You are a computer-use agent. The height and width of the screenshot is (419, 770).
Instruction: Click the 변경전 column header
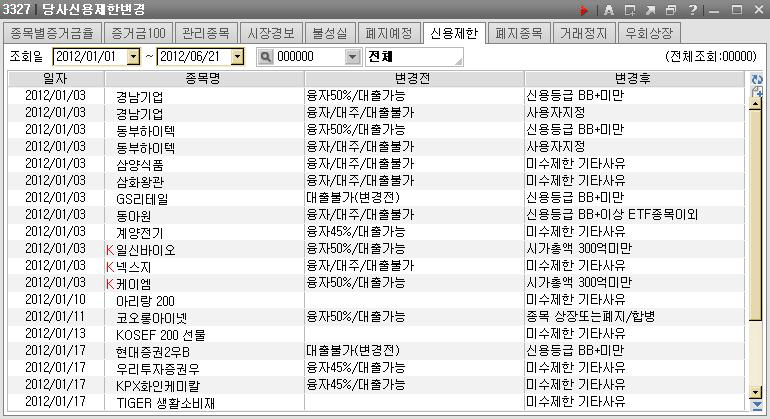pyautogui.click(x=414, y=79)
